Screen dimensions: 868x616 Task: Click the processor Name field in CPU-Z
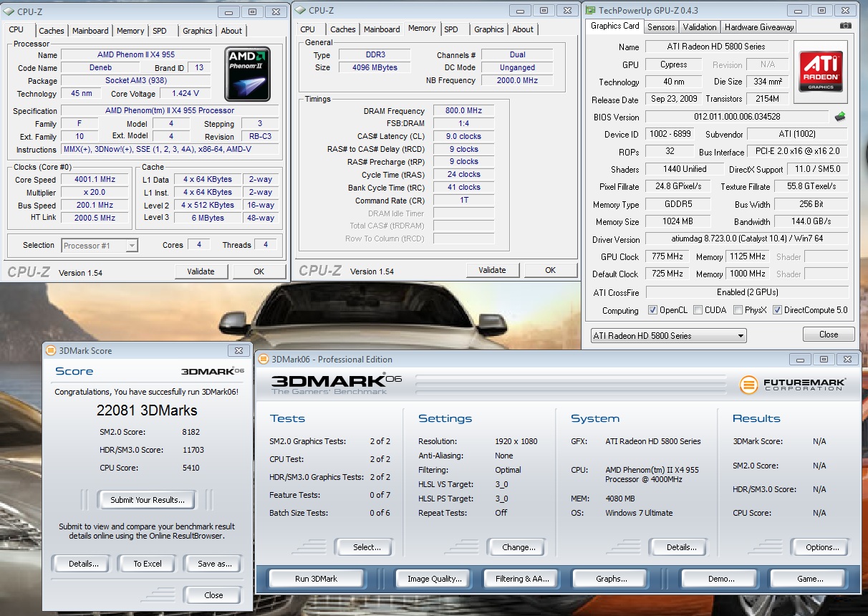pos(136,55)
